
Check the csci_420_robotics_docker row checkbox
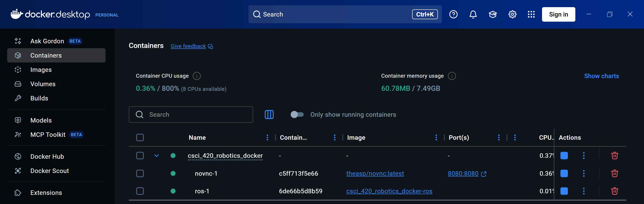pos(140,156)
